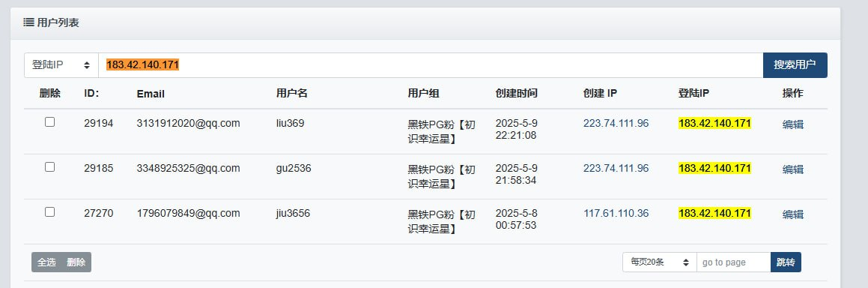This screenshot has width=868, height=288.
Task: Click the 搜索用户 button
Action: point(795,65)
